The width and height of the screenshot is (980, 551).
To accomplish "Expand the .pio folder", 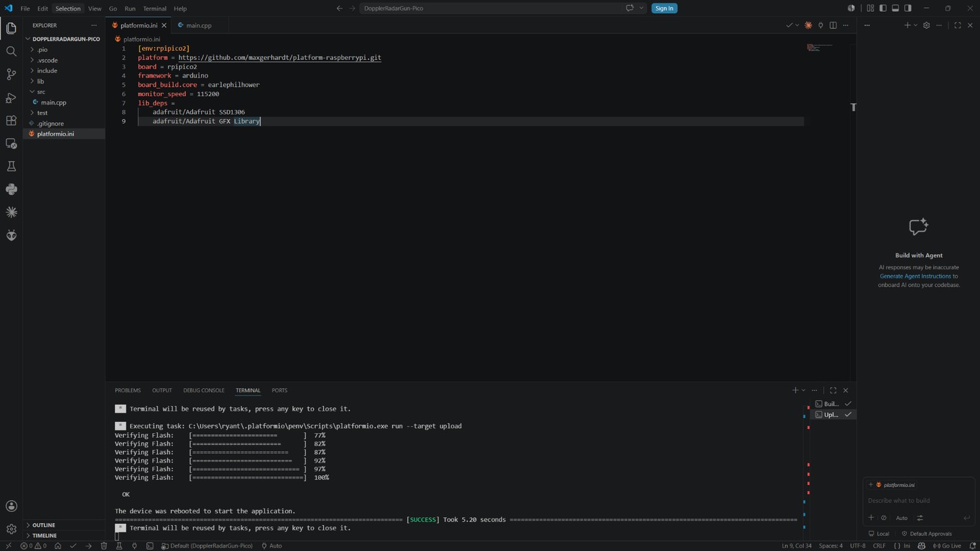I will pos(64,50).
